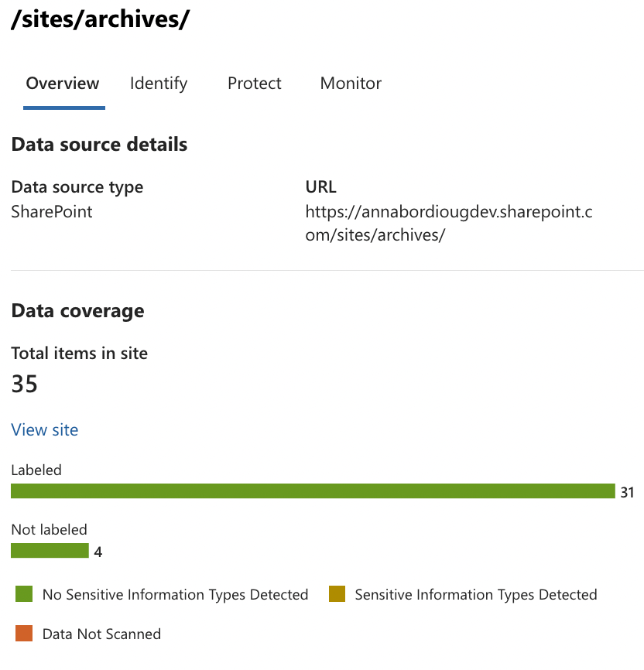Click the "No Sensitive Information Types Detected" legend label

tap(176, 595)
